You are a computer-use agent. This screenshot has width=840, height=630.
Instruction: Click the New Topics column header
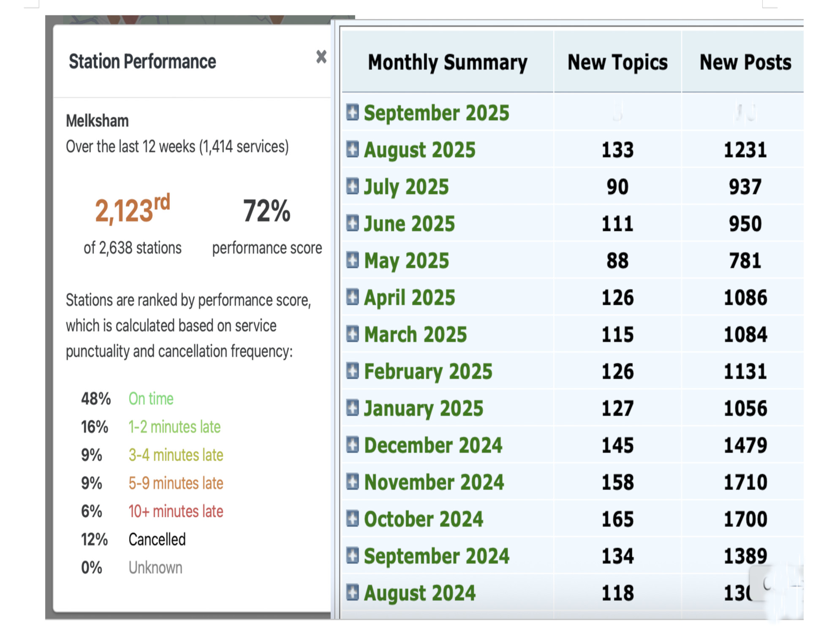(617, 62)
